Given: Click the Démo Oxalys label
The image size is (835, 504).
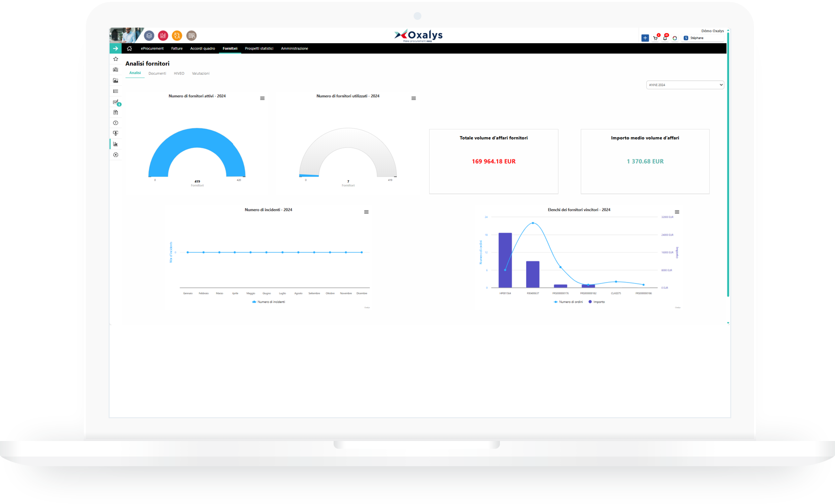Looking at the screenshot, I should pyautogui.click(x=712, y=31).
